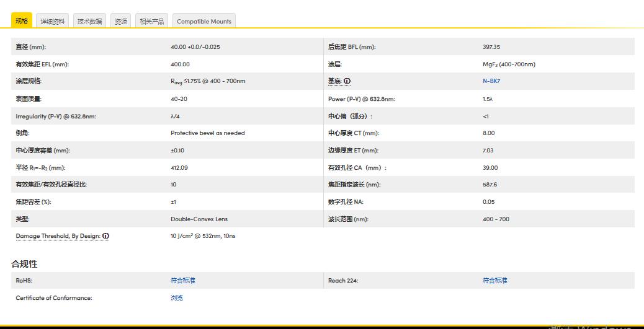
Task: Click the 合规性 section heading
Action: pyautogui.click(x=24, y=264)
